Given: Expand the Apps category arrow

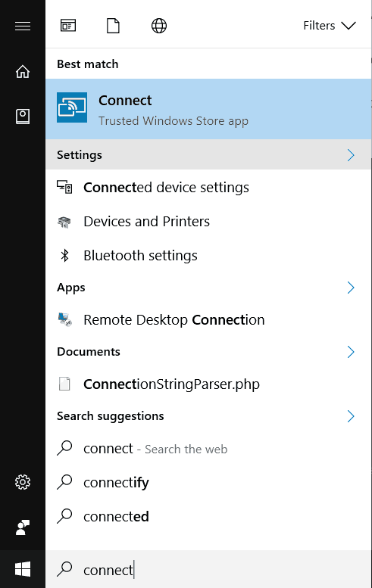Looking at the screenshot, I should click(x=351, y=288).
